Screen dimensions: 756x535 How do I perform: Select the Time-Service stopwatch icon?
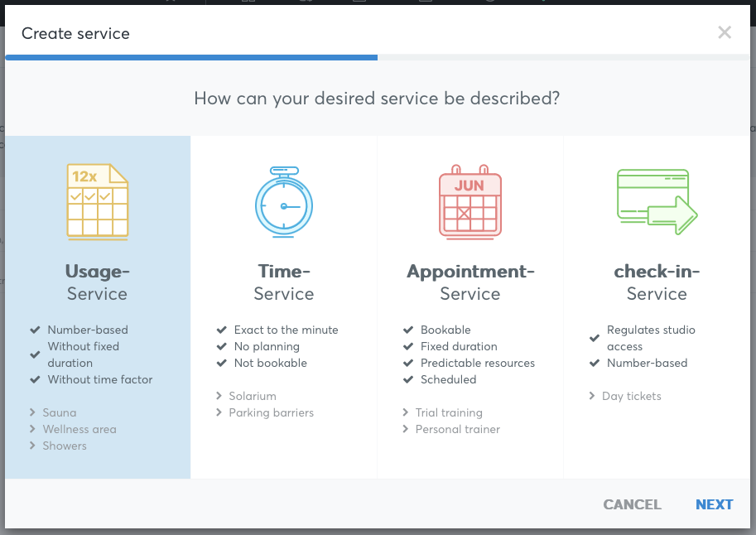coord(284,202)
